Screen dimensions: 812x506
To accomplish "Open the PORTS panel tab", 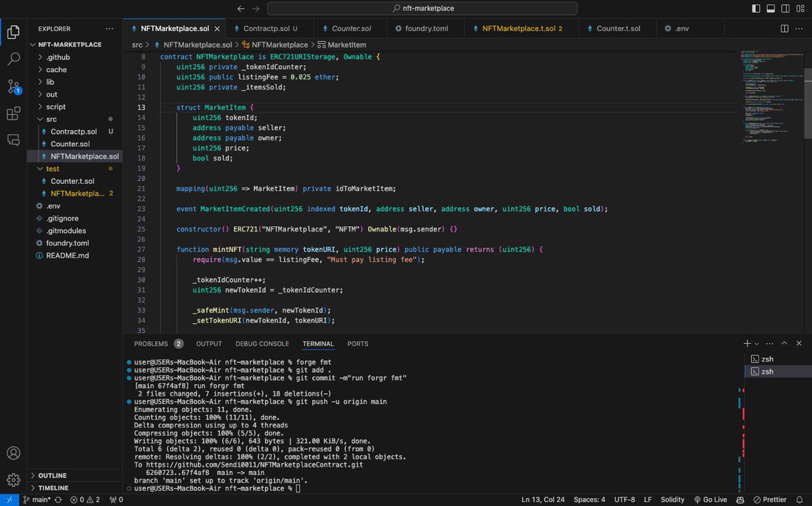I will click(x=358, y=344).
